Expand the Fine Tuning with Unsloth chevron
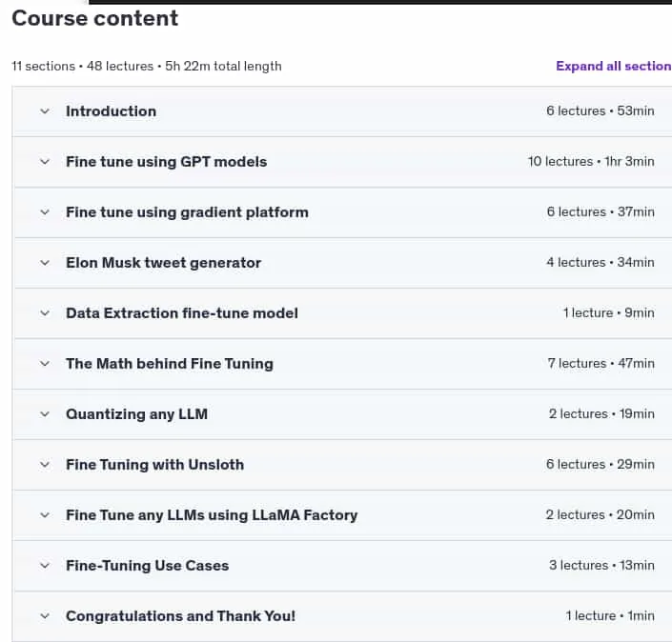 [x=45, y=465]
